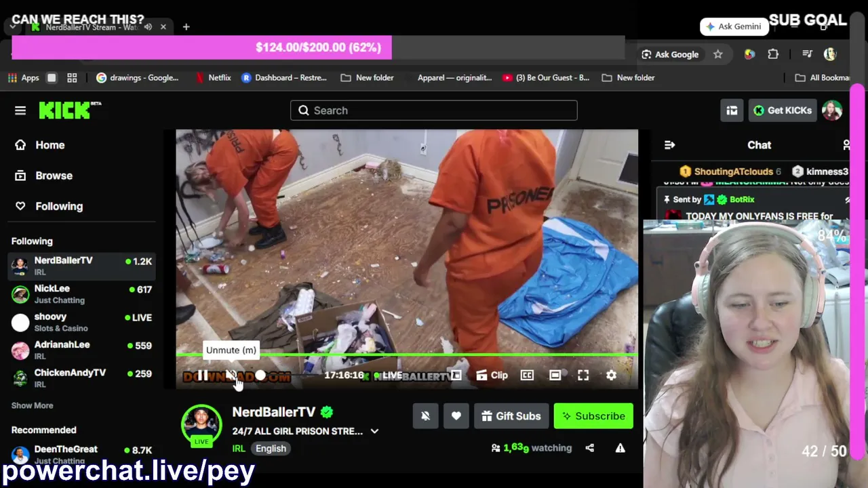The image size is (868, 488).
Task: Unmute the stream with the speaker icon
Action: click(231, 375)
